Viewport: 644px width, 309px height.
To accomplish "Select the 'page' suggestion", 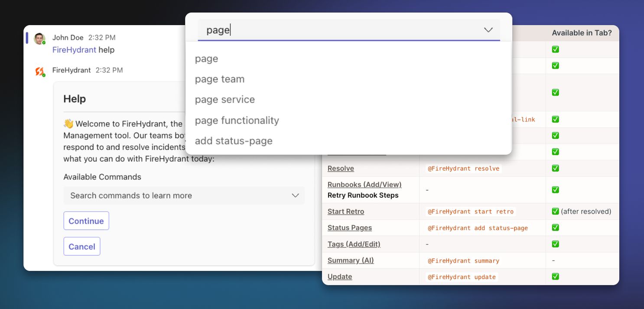I will click(206, 59).
